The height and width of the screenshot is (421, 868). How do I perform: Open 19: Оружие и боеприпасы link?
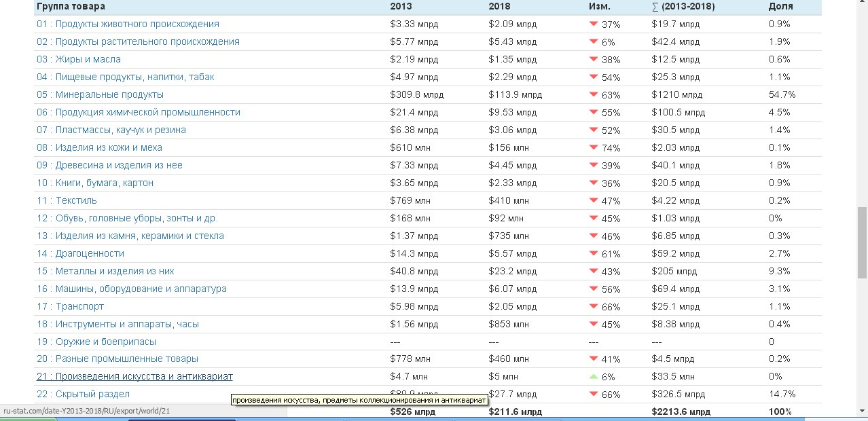point(96,342)
